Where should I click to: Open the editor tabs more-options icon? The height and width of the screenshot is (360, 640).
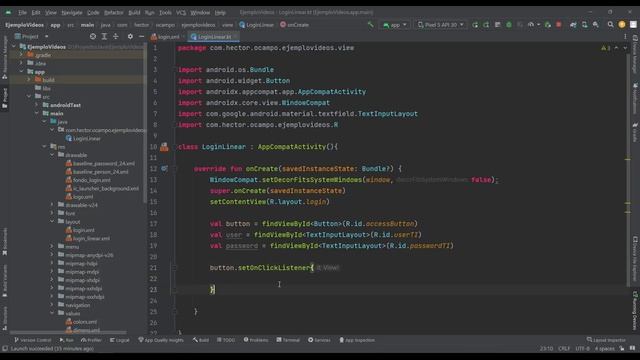(625, 37)
